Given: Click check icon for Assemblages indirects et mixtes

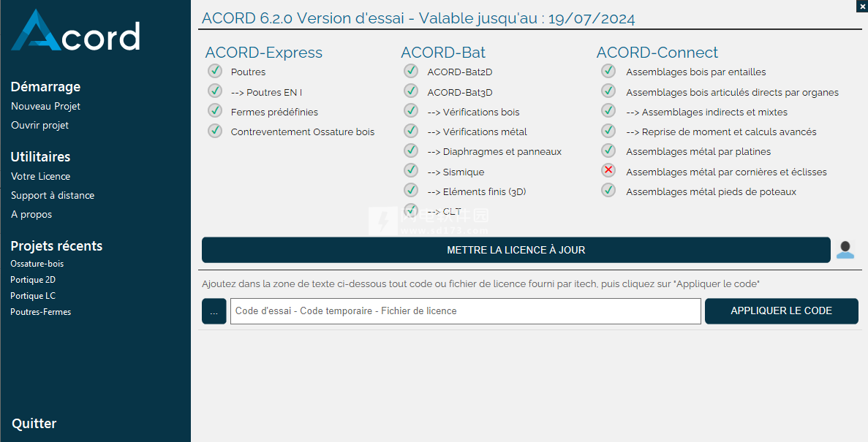Looking at the screenshot, I should 608,110.
